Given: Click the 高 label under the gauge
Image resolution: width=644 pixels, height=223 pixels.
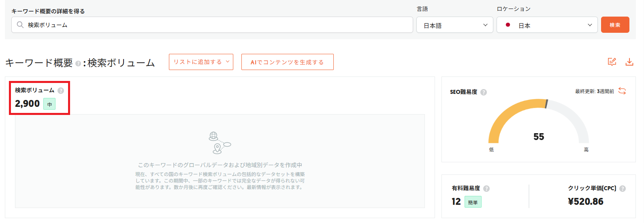Looking at the screenshot, I should click(x=586, y=150).
